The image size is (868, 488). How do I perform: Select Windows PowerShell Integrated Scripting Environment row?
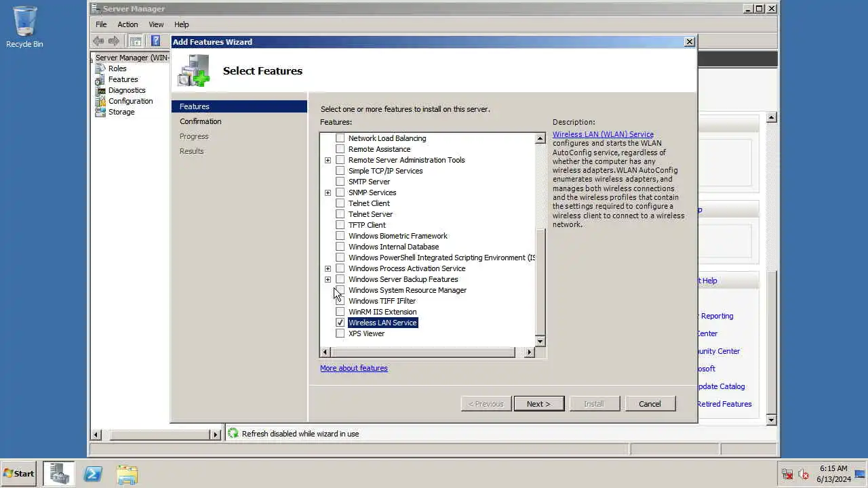(x=441, y=258)
